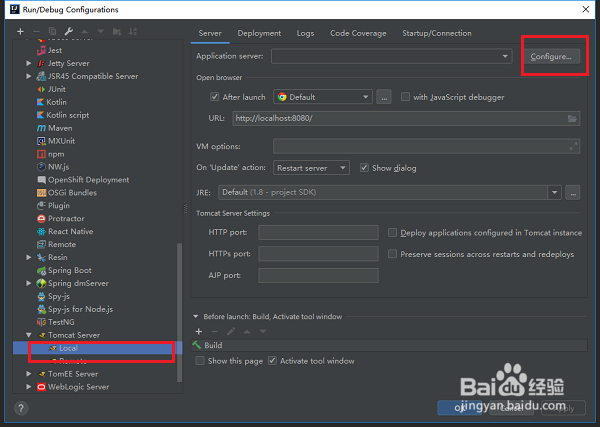Open the Default browser dropdown

coord(323,97)
